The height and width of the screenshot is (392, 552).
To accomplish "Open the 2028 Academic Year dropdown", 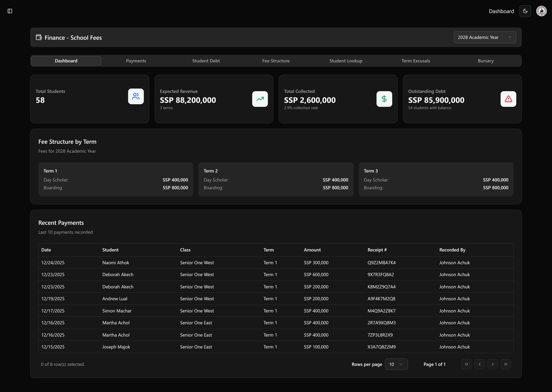I will [485, 37].
